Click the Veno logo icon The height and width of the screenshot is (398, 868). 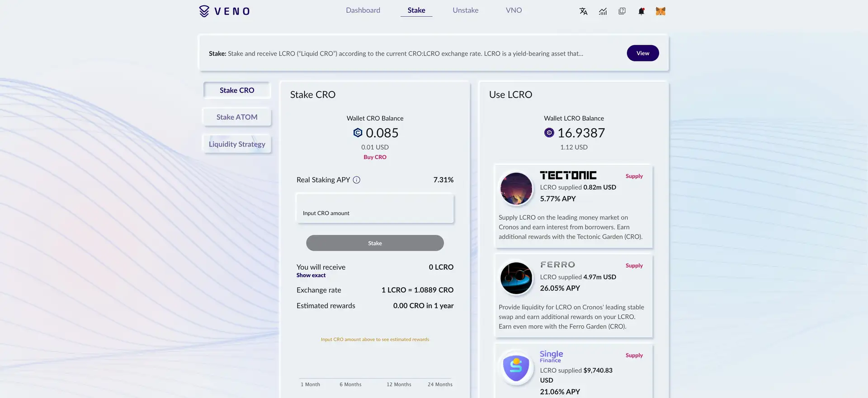[204, 11]
